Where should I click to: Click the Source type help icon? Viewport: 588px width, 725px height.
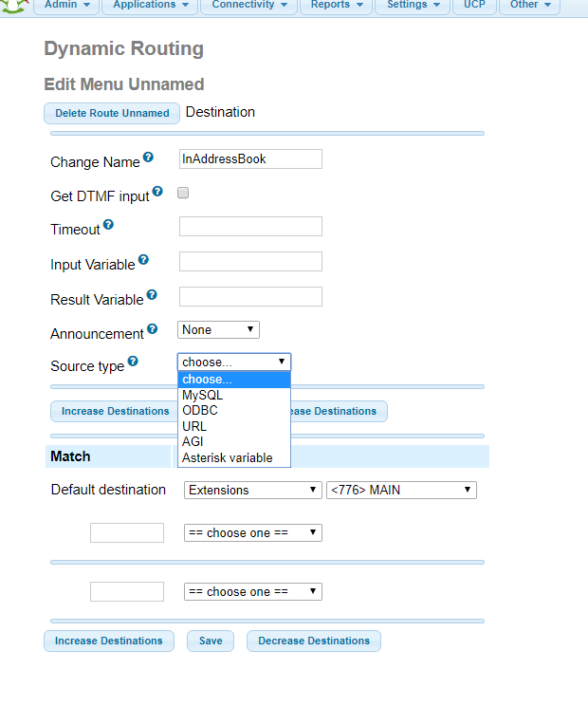pos(133,362)
